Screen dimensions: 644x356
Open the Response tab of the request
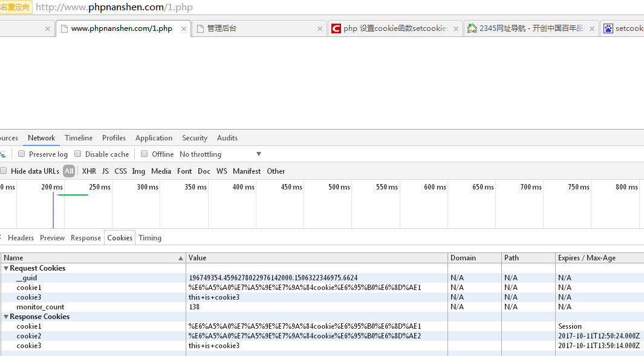(x=86, y=238)
